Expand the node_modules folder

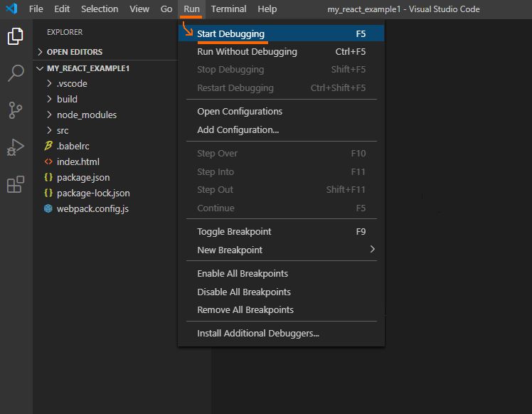86,115
